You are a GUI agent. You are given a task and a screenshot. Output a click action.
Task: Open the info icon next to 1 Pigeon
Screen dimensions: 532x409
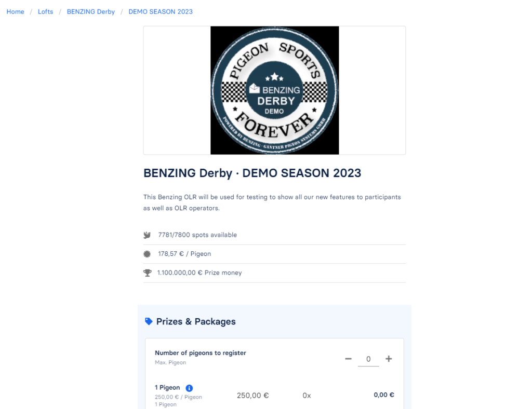(x=189, y=388)
